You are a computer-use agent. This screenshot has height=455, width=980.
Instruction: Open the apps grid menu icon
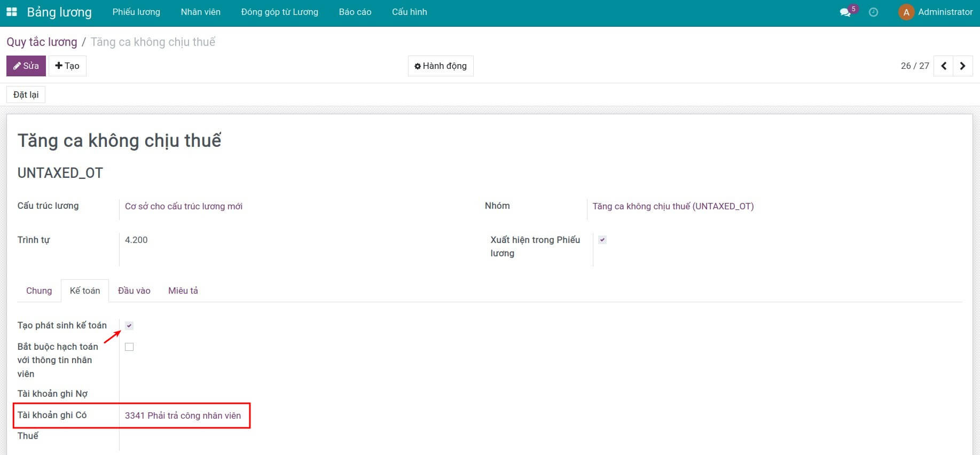[x=12, y=12]
